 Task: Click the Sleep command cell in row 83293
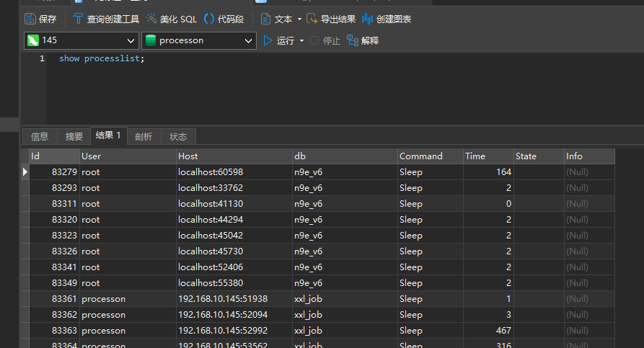(431, 188)
